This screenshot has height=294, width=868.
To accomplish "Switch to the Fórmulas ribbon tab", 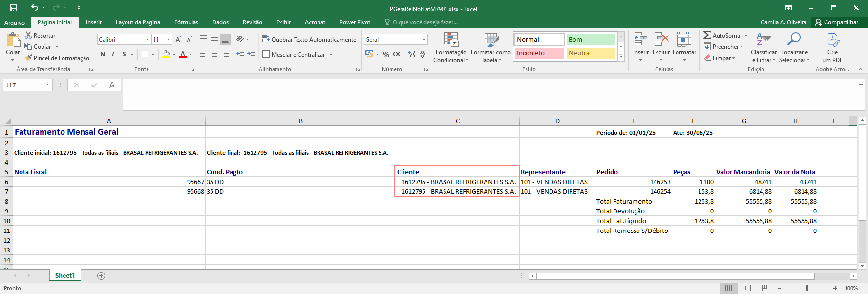I will click(186, 22).
